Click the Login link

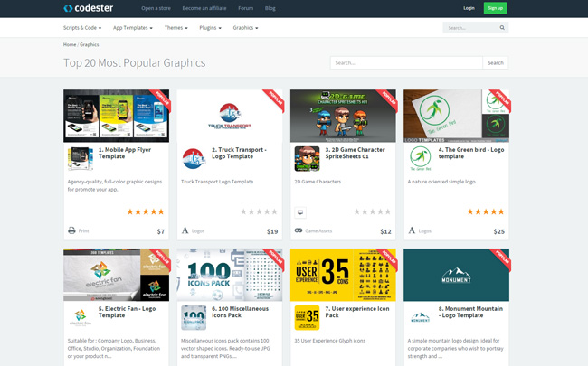(x=469, y=8)
